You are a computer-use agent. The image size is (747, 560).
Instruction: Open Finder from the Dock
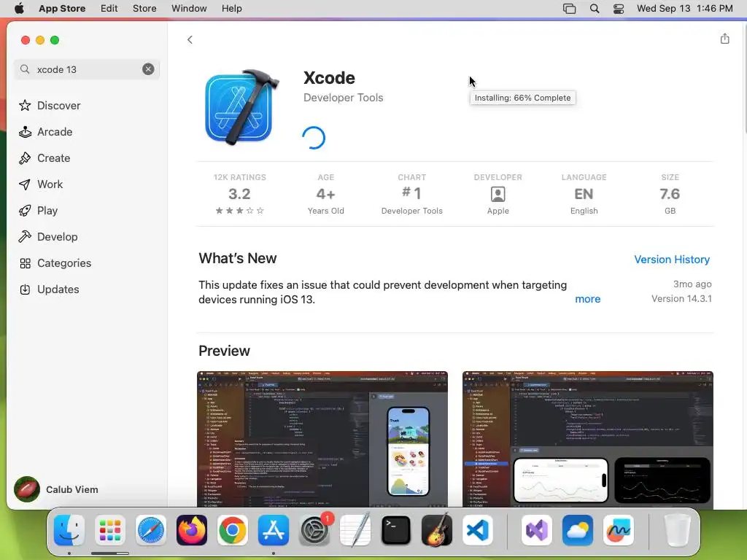coord(69,530)
